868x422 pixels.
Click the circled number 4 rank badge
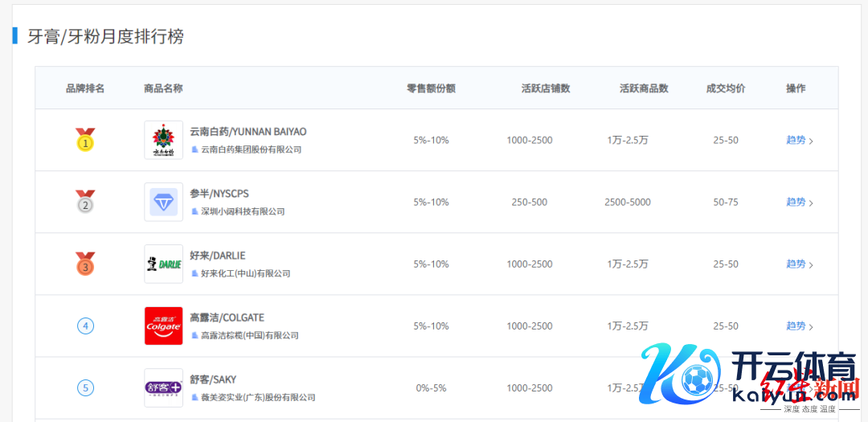85,326
